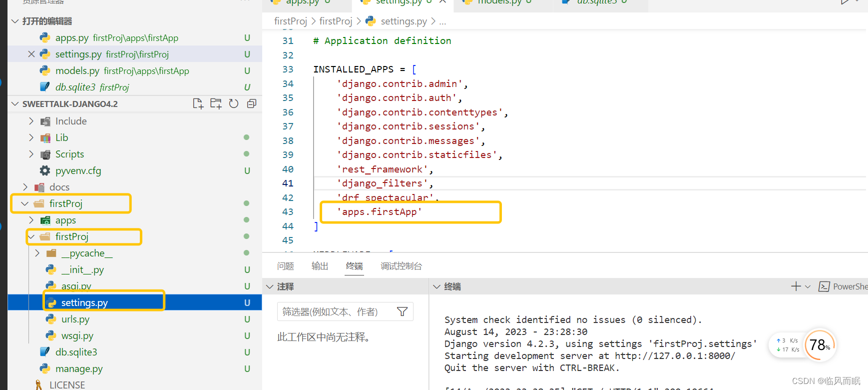Click the docs folder icon
This screenshot has height=390, width=868.
[x=39, y=187]
